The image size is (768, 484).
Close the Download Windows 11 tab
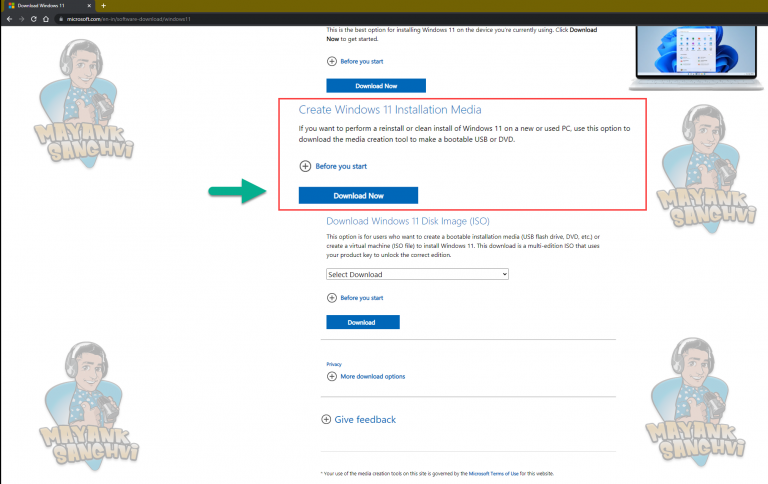pos(89,6)
